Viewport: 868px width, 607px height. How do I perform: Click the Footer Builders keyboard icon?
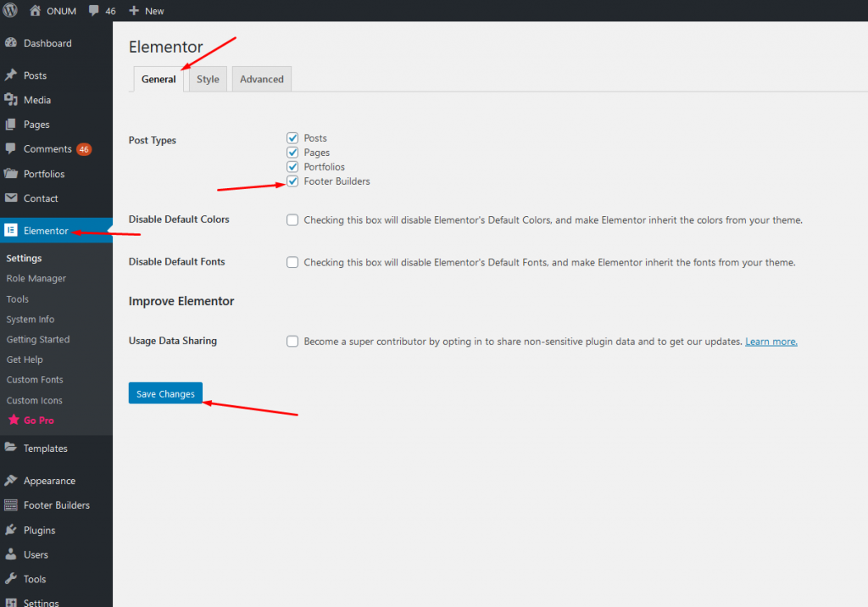pyautogui.click(x=10, y=505)
